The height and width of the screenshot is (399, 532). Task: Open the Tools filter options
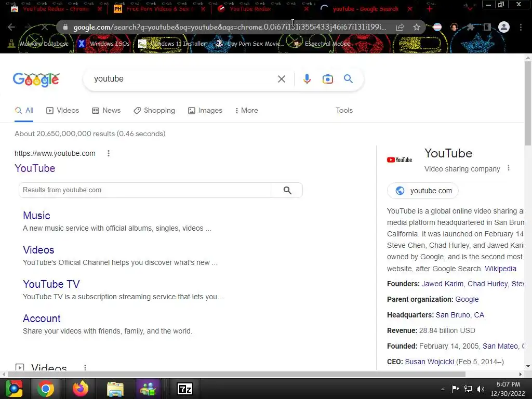[x=344, y=111]
